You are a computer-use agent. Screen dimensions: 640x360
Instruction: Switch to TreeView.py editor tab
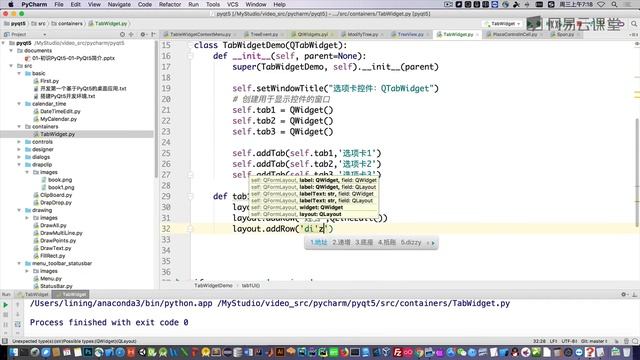410,35
